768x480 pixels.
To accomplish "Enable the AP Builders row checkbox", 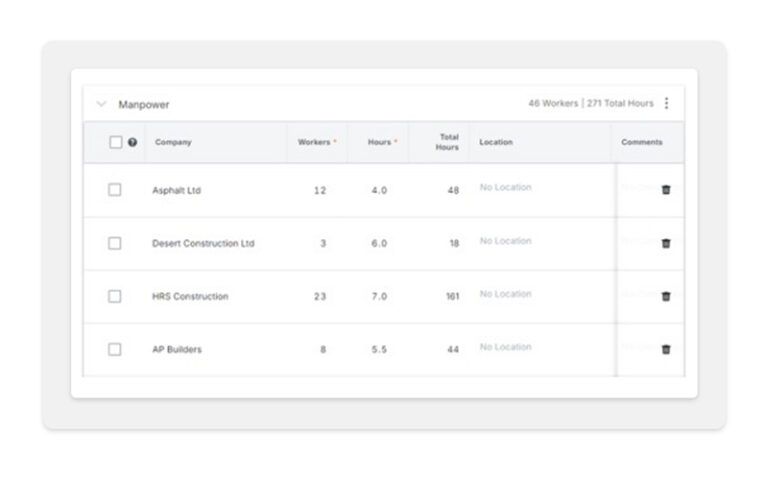I will tap(115, 349).
